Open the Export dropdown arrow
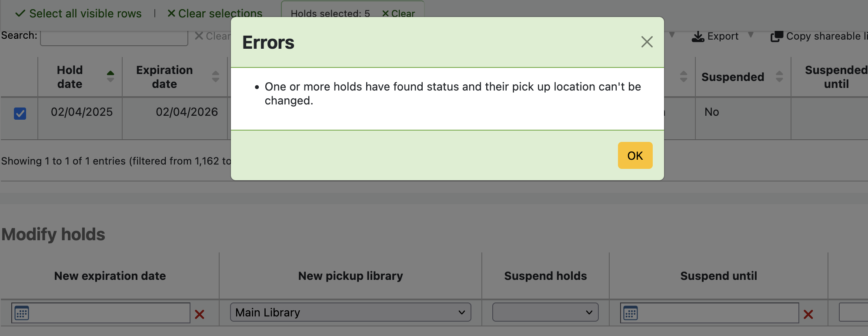This screenshot has width=868, height=336. [751, 35]
